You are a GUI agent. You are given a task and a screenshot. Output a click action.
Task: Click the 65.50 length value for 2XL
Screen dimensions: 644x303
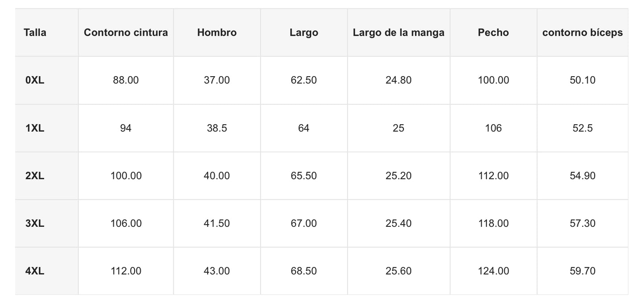tap(304, 176)
